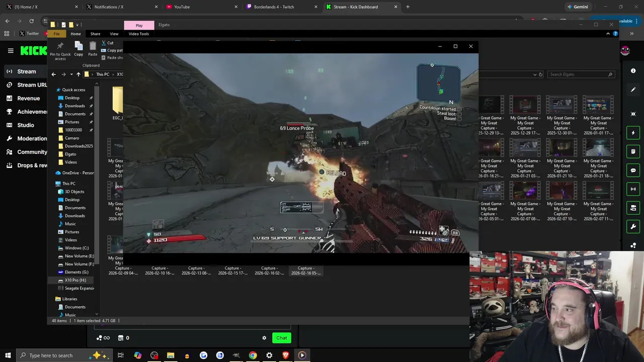Click the green Chat button
Viewport: 644px width, 362px height.
tap(282, 338)
